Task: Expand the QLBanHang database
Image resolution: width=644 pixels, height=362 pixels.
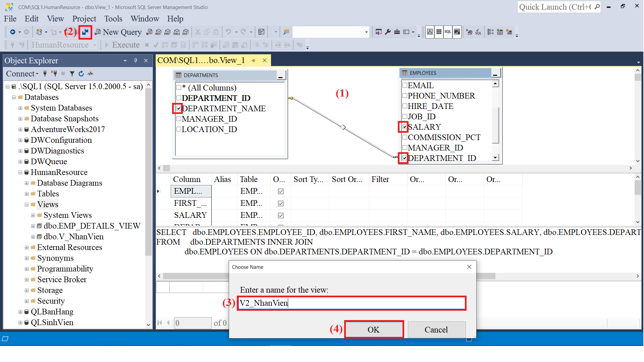Action: pyautogui.click(x=20, y=312)
